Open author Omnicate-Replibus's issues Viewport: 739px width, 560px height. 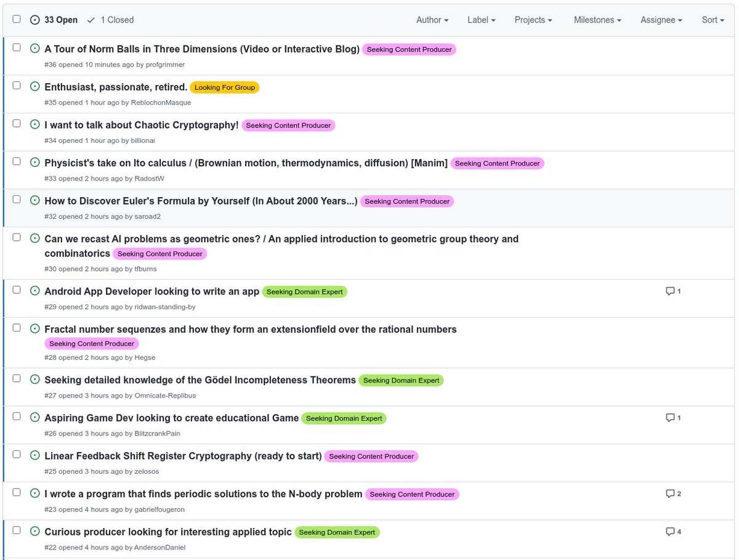click(x=165, y=396)
